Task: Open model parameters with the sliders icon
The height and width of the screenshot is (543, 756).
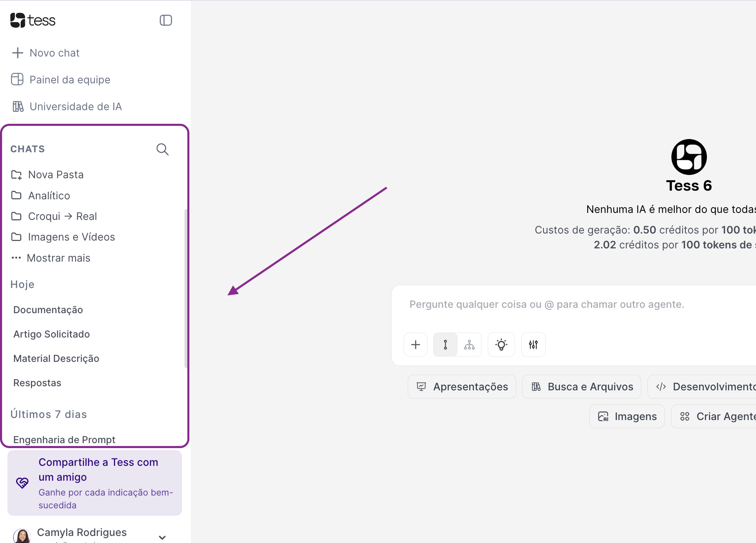Action: [533, 344]
